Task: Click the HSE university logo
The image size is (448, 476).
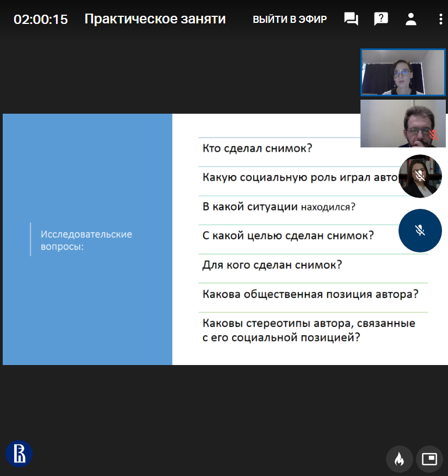Action: coord(19,454)
